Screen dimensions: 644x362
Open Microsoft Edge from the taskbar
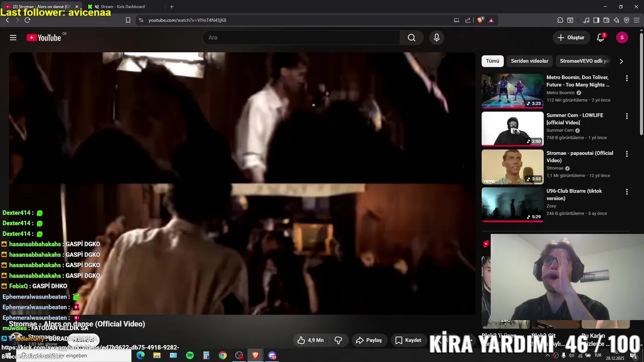click(x=140, y=355)
